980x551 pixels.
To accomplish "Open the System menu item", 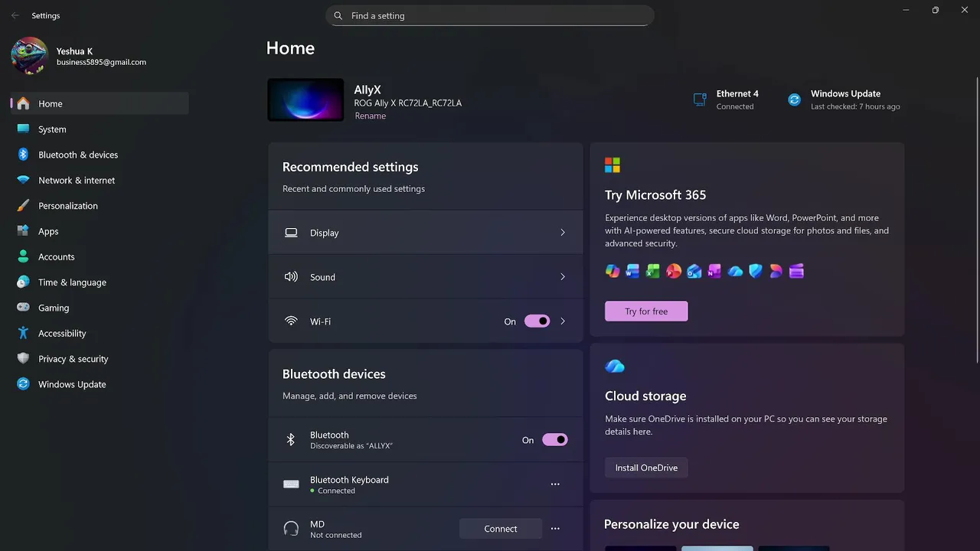I will pos(100,129).
